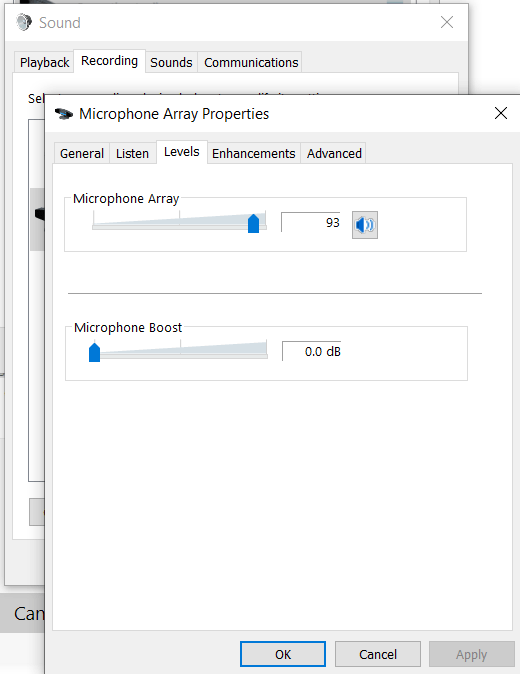The image size is (520, 674).
Task: Select the Levels tab
Action: [x=182, y=152]
